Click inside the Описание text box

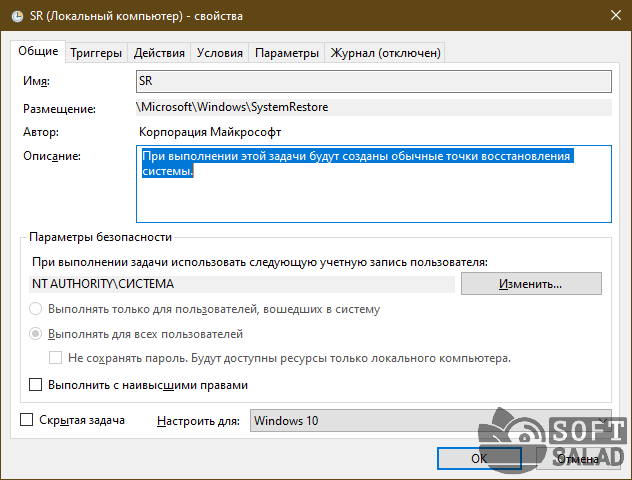[x=374, y=184]
